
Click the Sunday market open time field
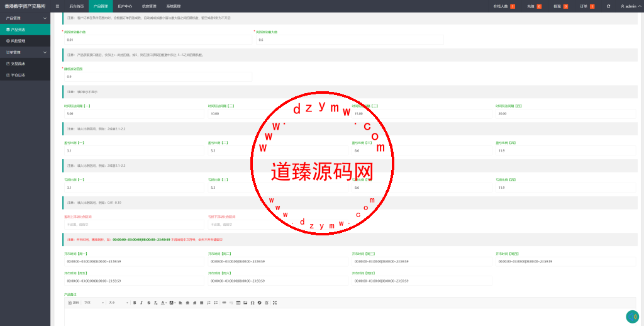tap(422, 281)
